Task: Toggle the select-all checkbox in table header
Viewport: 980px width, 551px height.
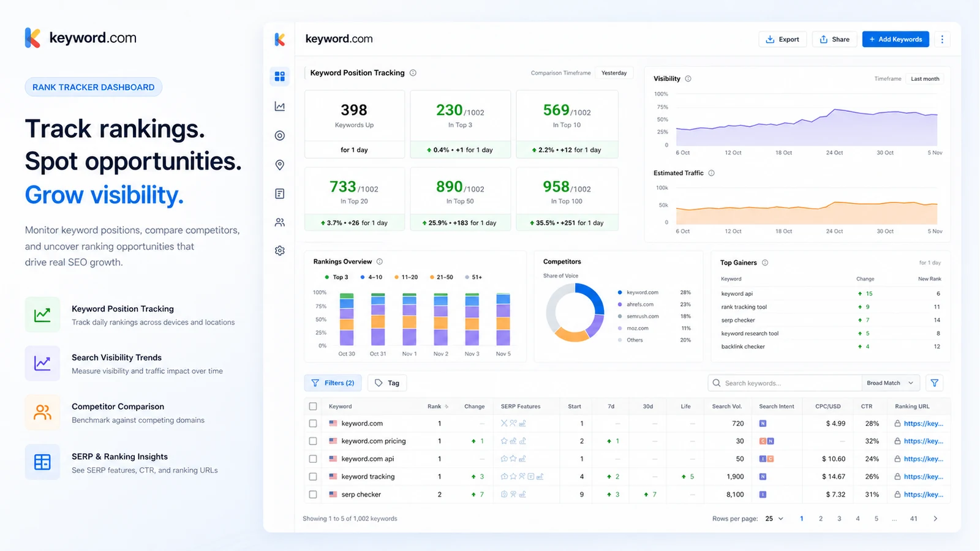Action: point(313,407)
